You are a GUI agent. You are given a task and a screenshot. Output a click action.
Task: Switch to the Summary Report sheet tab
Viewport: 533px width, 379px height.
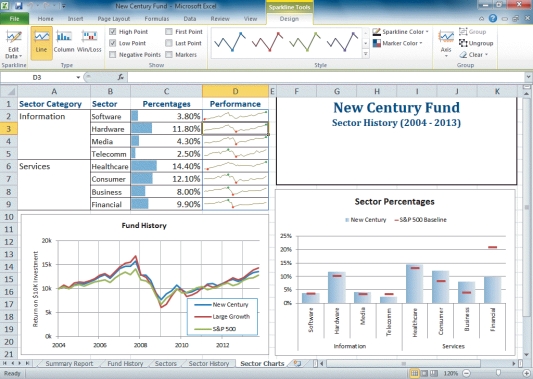pos(69,363)
